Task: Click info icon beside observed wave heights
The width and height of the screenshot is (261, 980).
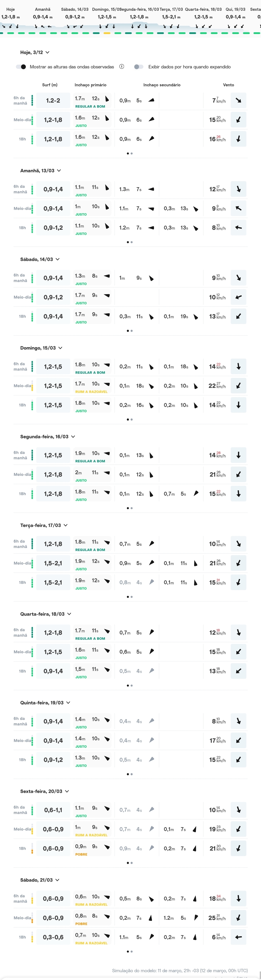Action: point(122,67)
